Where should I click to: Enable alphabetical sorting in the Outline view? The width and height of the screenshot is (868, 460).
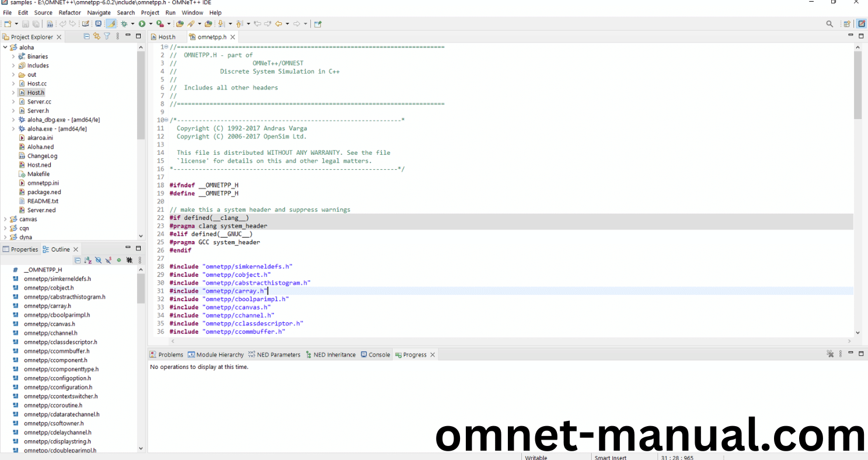pyautogui.click(x=88, y=260)
